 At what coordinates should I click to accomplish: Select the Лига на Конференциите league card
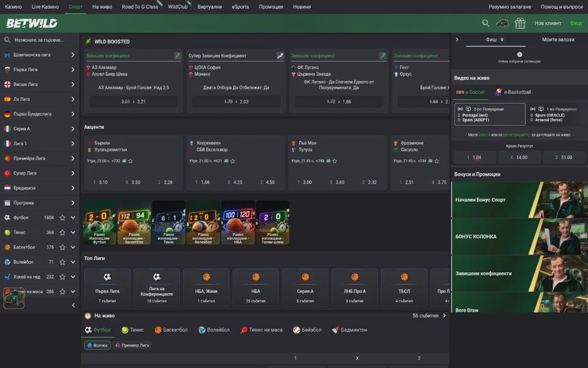click(x=157, y=287)
